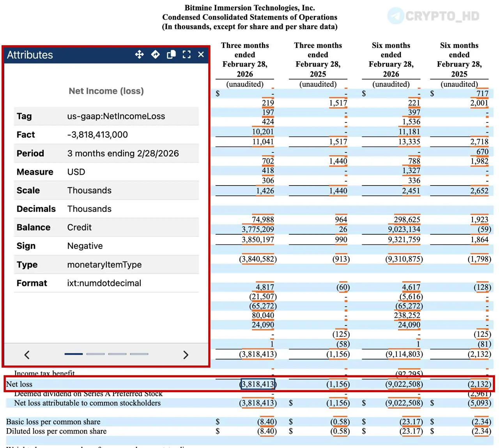Switch to the third page indicator
499x448 pixels.
[x=117, y=354]
